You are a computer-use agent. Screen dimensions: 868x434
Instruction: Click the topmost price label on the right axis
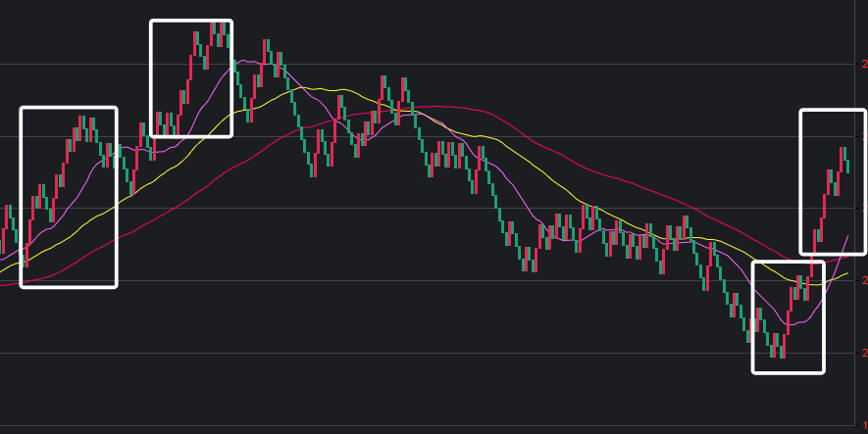863,64
